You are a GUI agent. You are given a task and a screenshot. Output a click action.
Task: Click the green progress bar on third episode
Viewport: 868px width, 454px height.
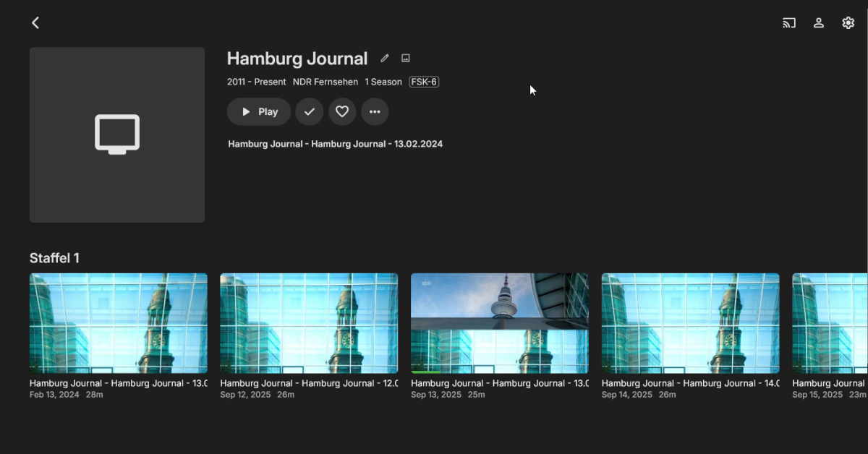[x=425, y=372]
